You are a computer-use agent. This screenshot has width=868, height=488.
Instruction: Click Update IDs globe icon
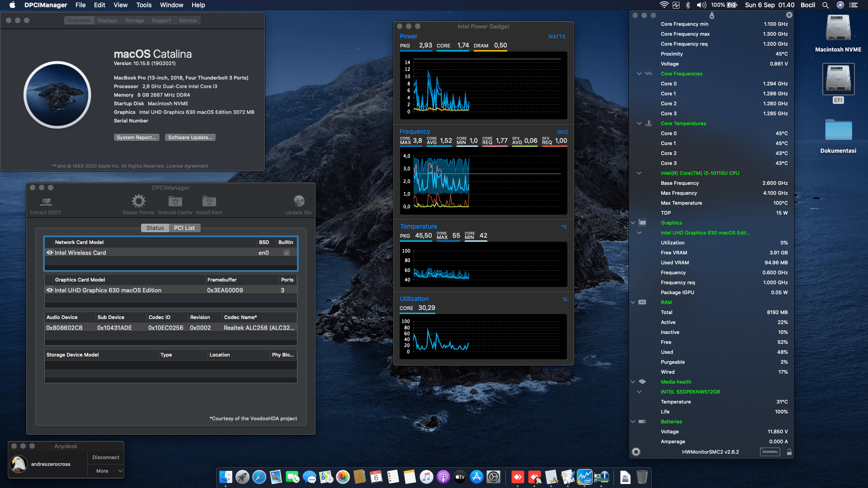tap(298, 201)
